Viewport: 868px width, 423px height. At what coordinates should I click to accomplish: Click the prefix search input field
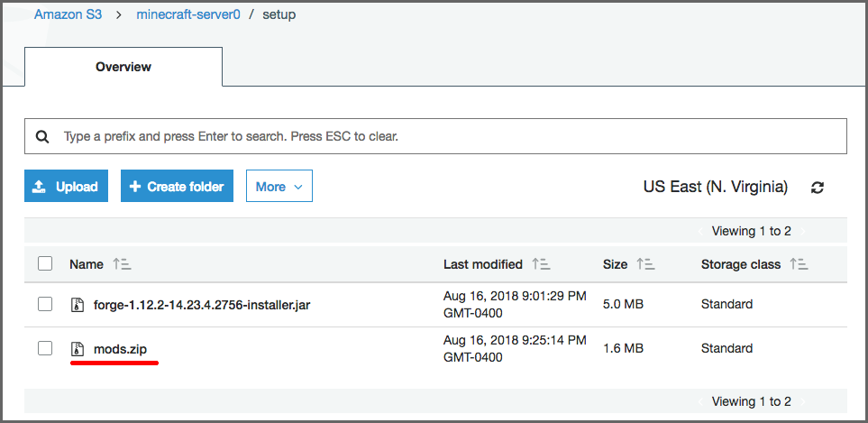pos(435,136)
